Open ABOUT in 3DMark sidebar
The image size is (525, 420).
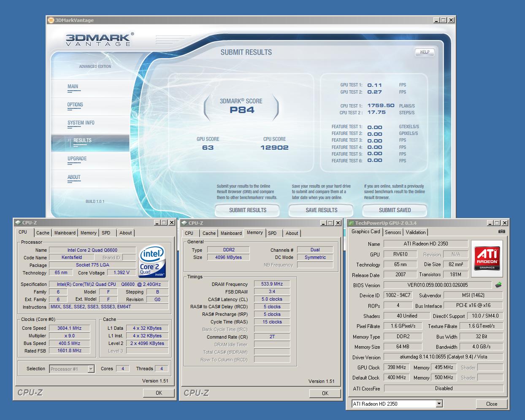pos(74,177)
